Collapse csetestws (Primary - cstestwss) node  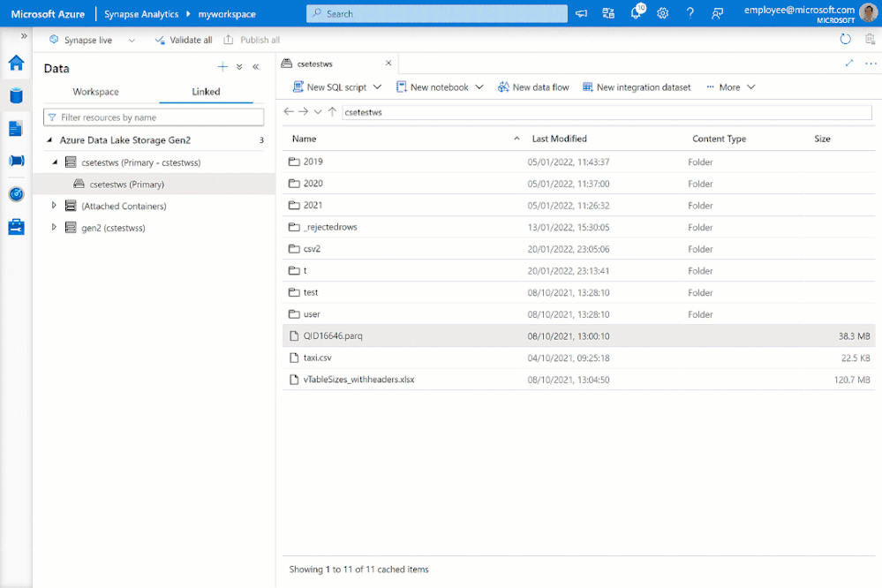pyautogui.click(x=55, y=162)
